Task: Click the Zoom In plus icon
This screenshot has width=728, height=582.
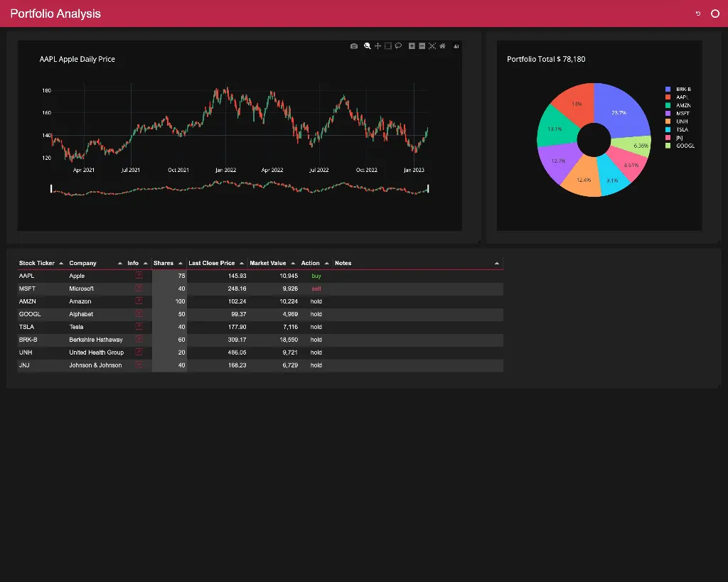Action: click(412, 46)
